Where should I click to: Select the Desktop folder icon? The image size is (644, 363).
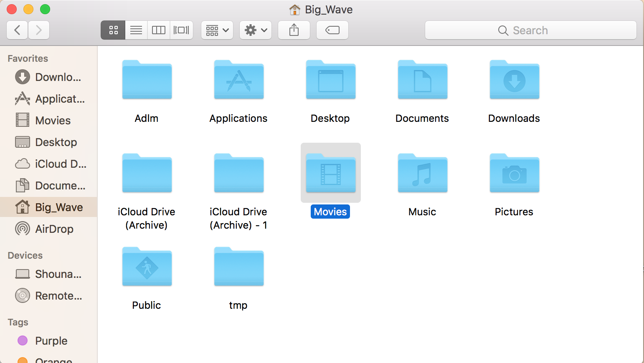point(331,79)
